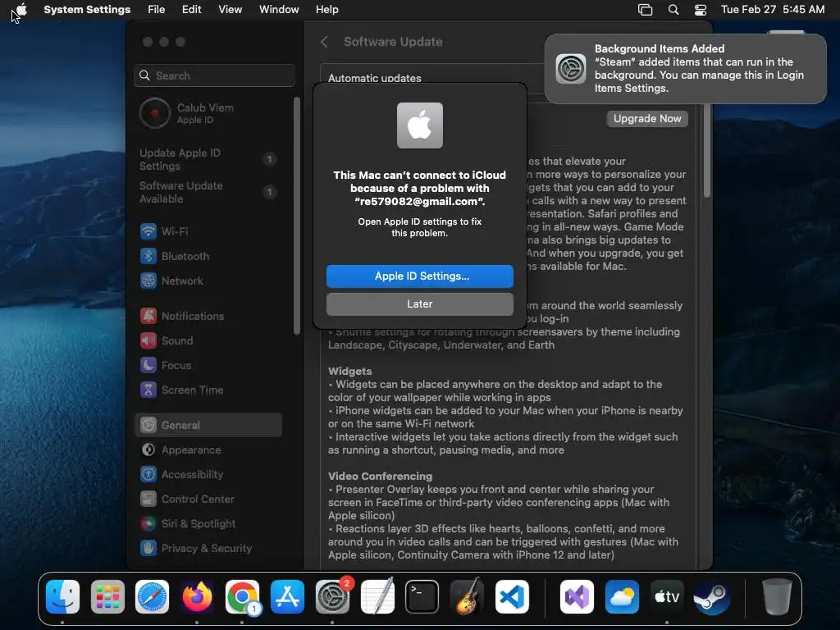The width and height of the screenshot is (840, 630).
Task: Open the File menu
Action: [x=157, y=9]
